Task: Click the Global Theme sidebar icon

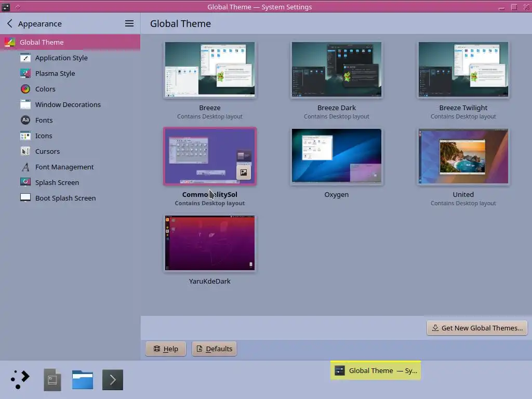Action: click(9, 43)
